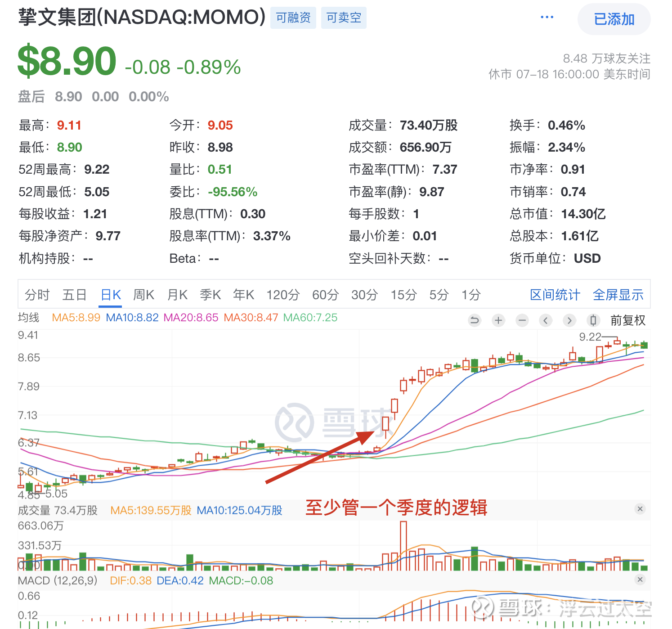Open 区间统计 range statistics
This screenshot has width=672, height=629.
pyautogui.click(x=555, y=295)
